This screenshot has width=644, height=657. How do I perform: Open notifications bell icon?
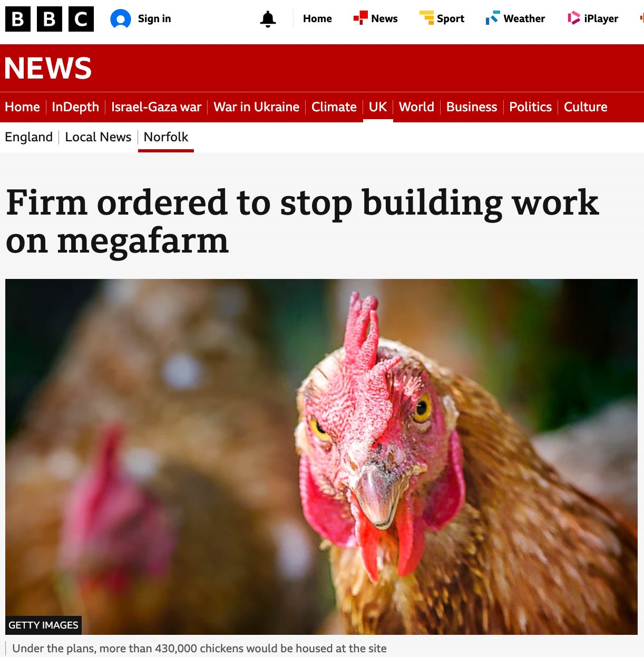(x=268, y=19)
